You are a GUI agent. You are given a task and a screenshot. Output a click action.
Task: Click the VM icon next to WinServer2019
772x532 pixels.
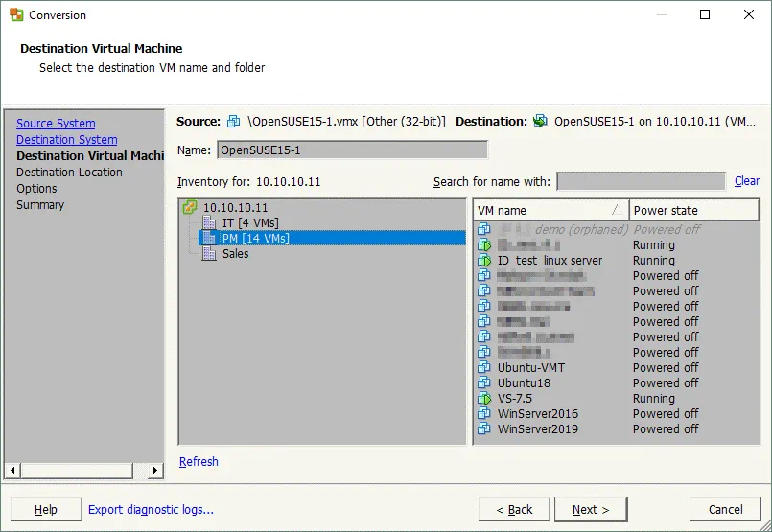[484, 429]
